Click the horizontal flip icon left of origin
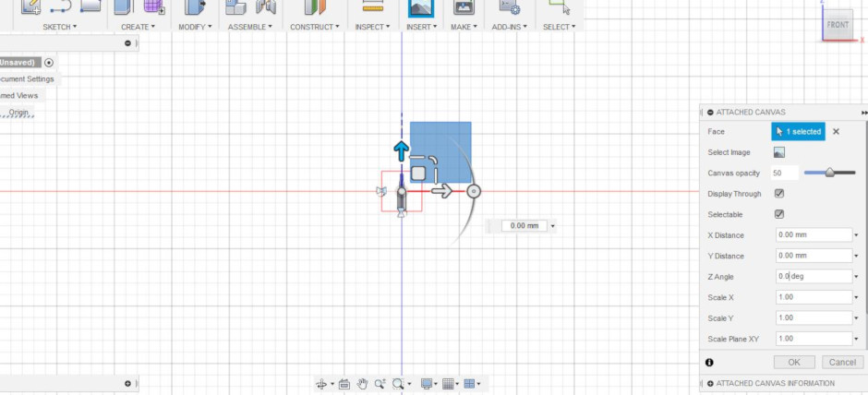 pyautogui.click(x=380, y=191)
